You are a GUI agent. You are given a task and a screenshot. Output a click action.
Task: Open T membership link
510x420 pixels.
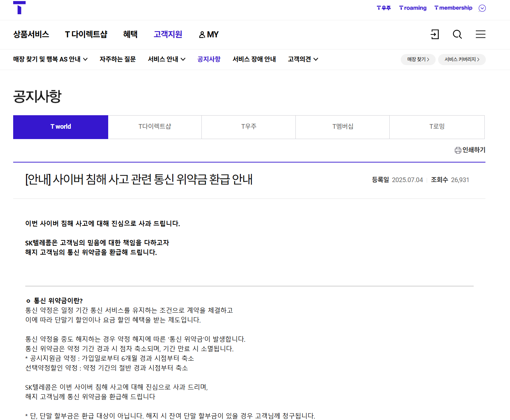(453, 8)
